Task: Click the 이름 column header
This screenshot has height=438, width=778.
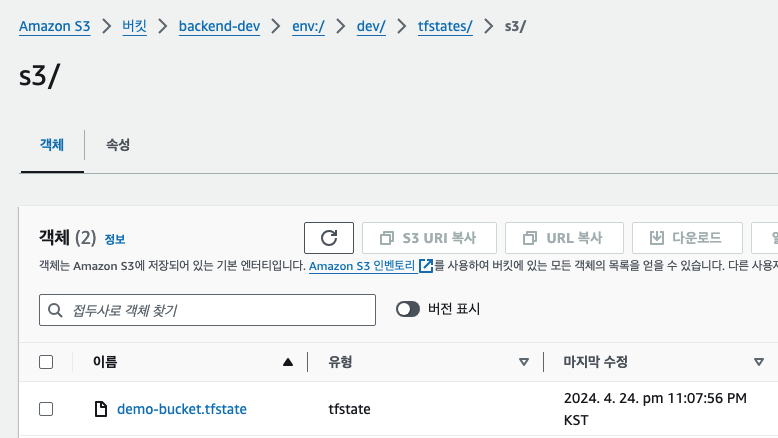Action: 105,362
